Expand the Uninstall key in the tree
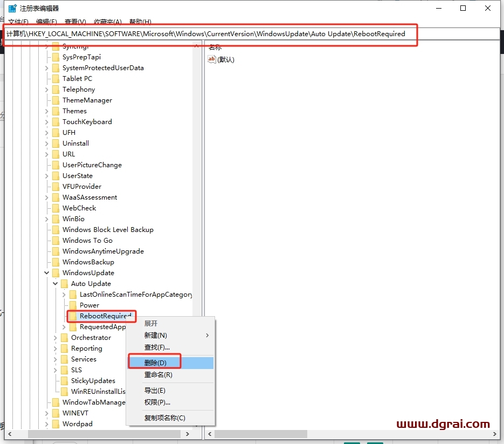This screenshot has height=444, width=504. tap(47, 143)
